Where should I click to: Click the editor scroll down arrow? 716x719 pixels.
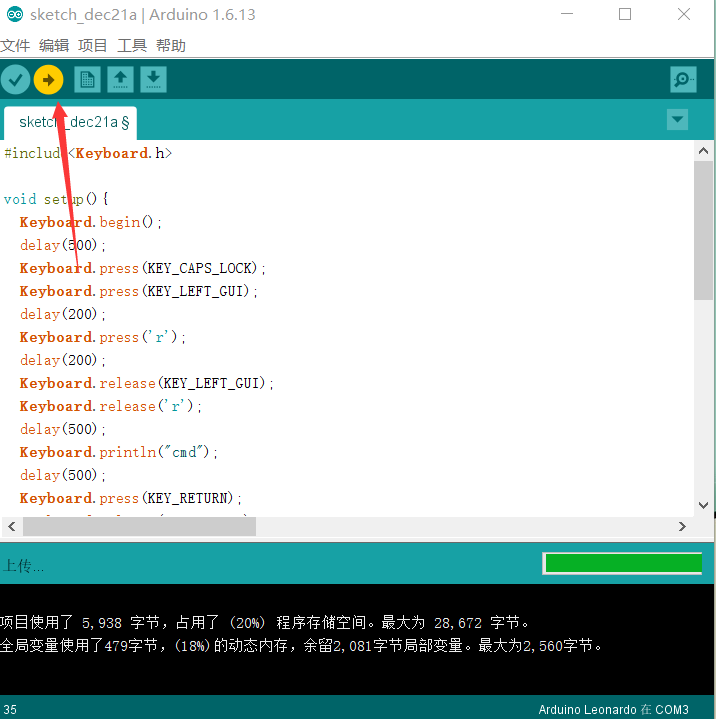[x=703, y=505]
